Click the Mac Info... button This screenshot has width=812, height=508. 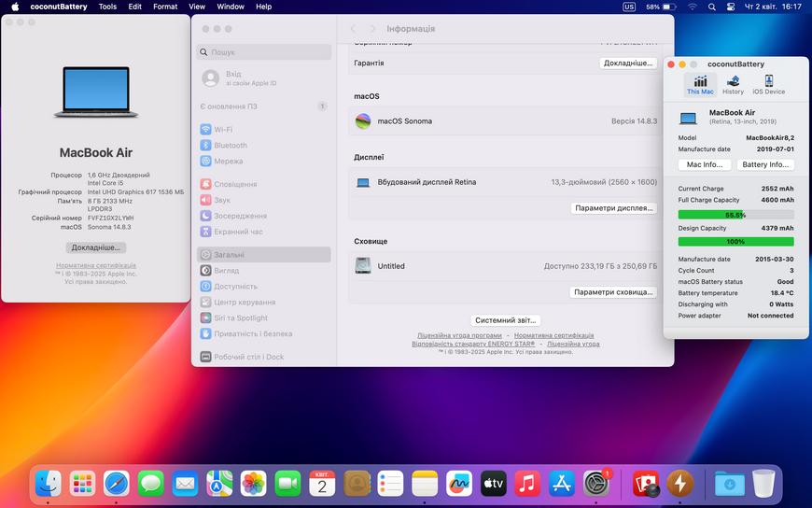pos(705,164)
